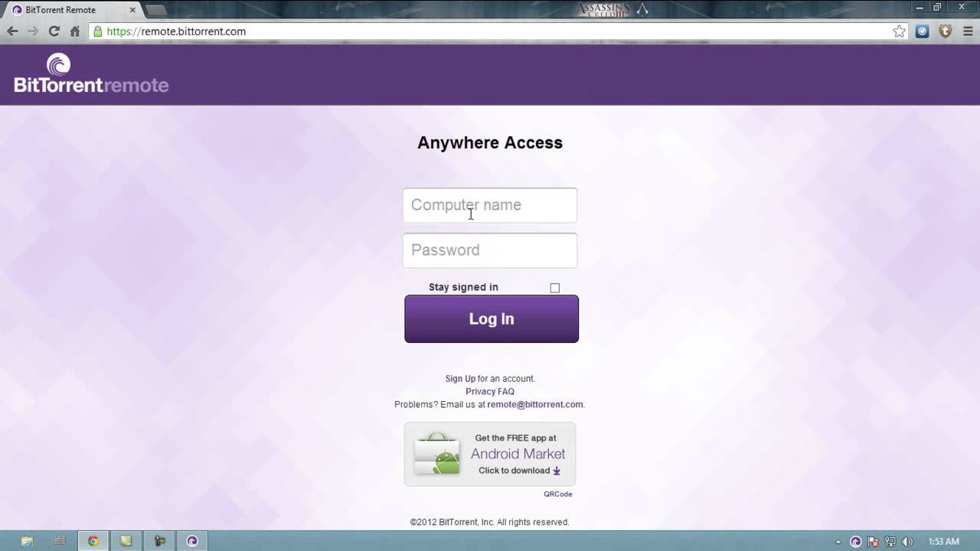
Task: Click the volume speaker tray icon
Action: pyautogui.click(x=907, y=541)
